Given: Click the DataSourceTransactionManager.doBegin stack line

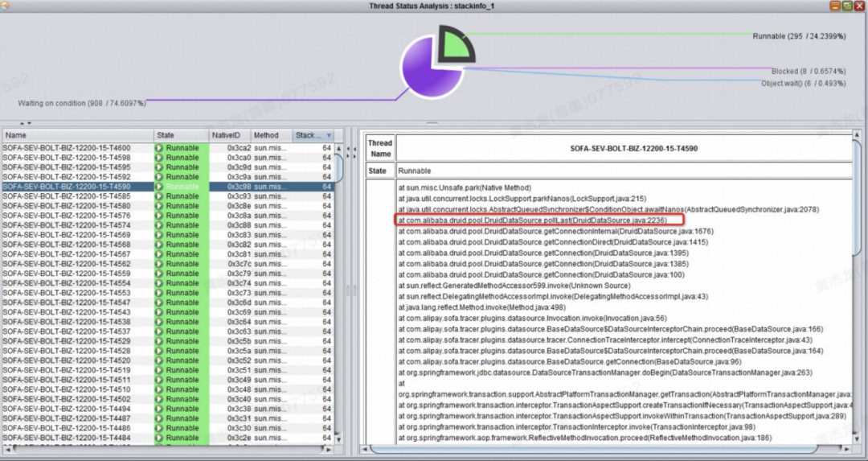Looking at the screenshot, I should pyautogui.click(x=605, y=373).
